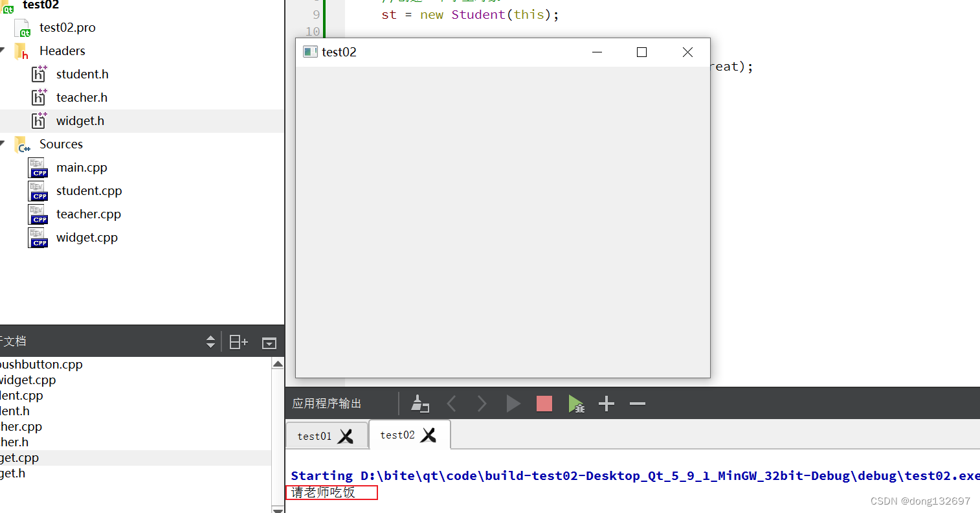
Task: Select widget.h in project tree
Action: 142,120
